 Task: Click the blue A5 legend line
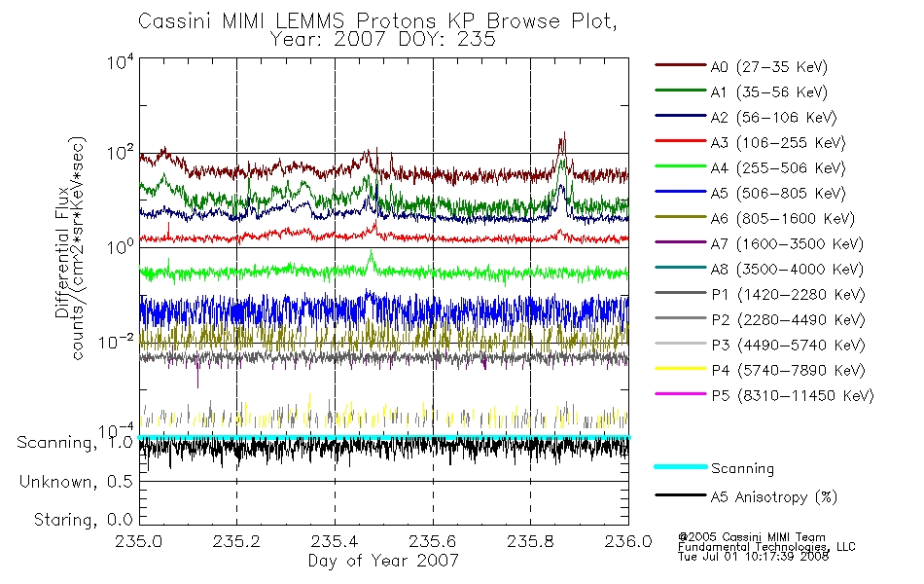pos(681,192)
